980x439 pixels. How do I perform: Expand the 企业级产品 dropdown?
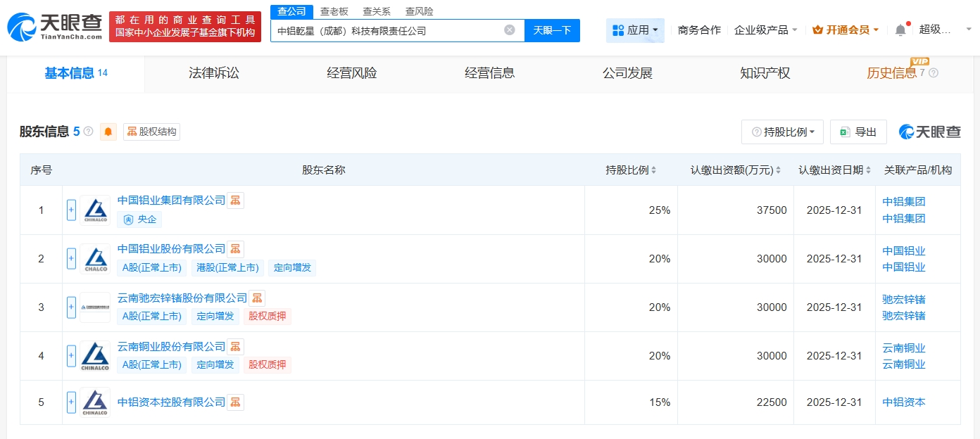click(x=766, y=30)
